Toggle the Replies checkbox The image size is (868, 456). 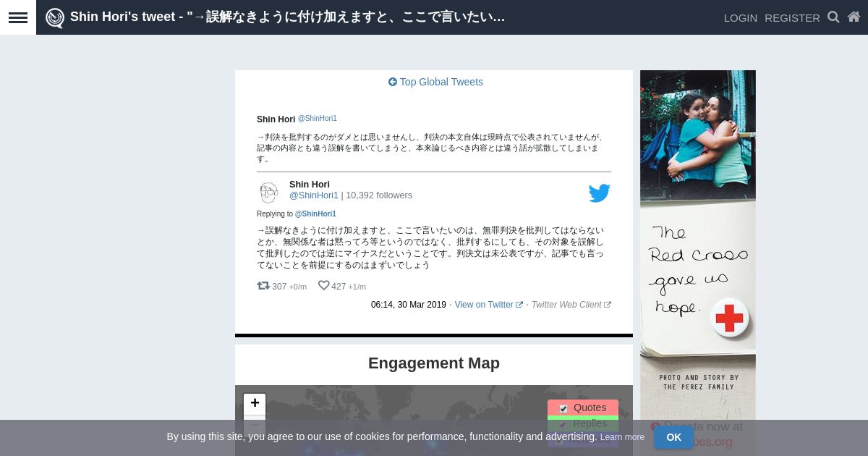pos(563,424)
